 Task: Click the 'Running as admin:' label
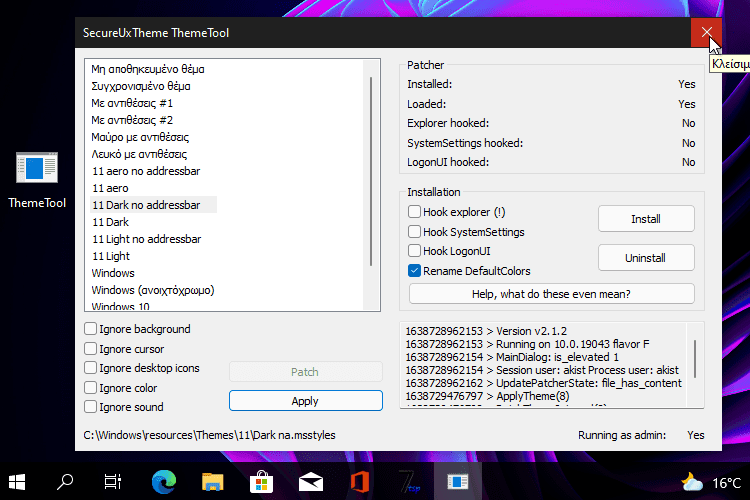pyautogui.click(x=622, y=435)
